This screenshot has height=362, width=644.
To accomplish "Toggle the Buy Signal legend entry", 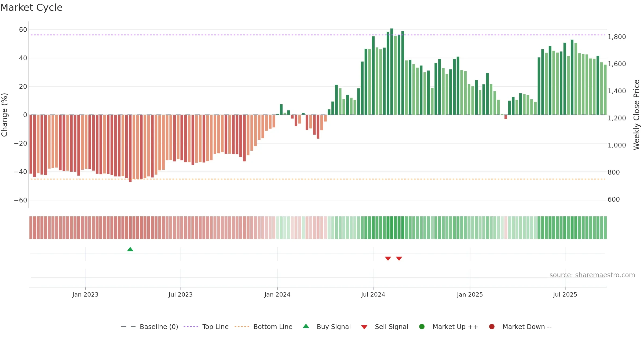I will pyautogui.click(x=327, y=327).
